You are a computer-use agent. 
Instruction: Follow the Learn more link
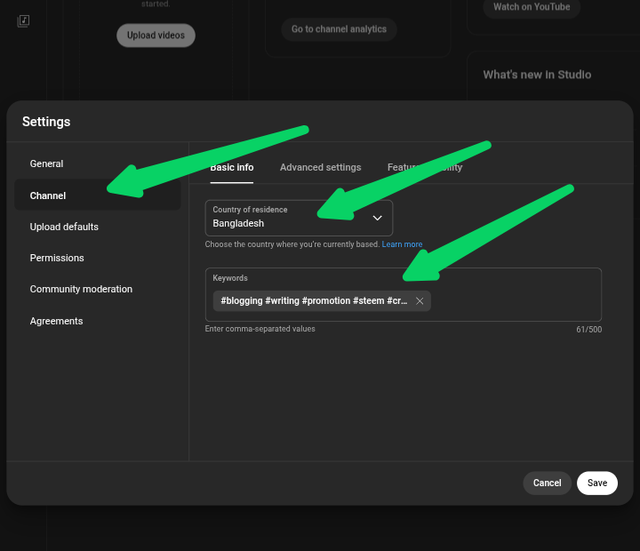[x=402, y=244]
